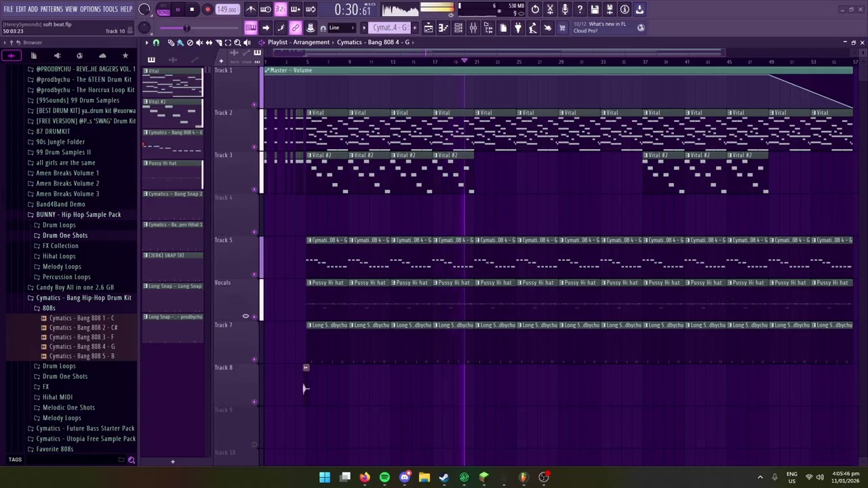Toggle loop recording icon
This screenshot has height=488, width=868.
tap(311, 9)
